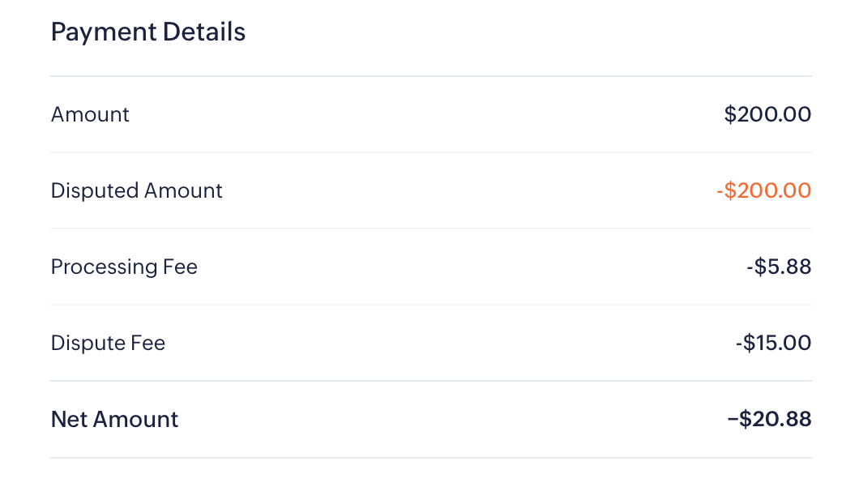Image resolution: width=859 pixels, height=504 pixels.
Task: Click the bottom divider below Net Amount
Action: click(430, 458)
